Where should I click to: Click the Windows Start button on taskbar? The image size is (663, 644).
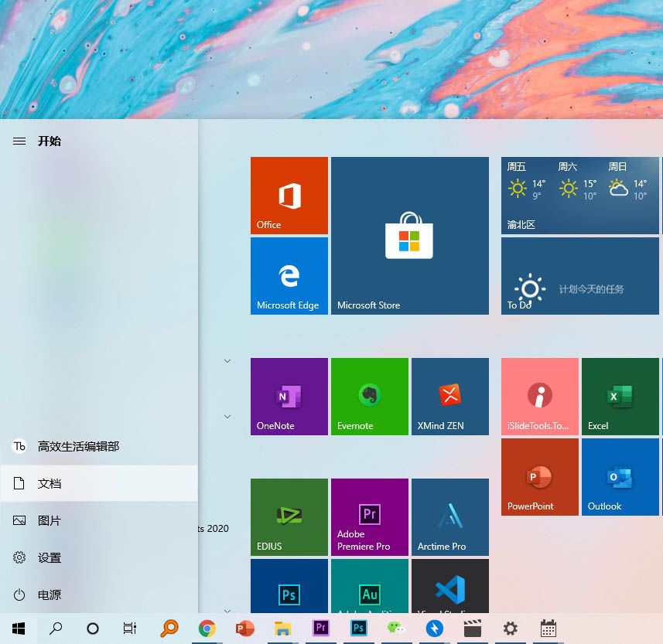(x=19, y=629)
